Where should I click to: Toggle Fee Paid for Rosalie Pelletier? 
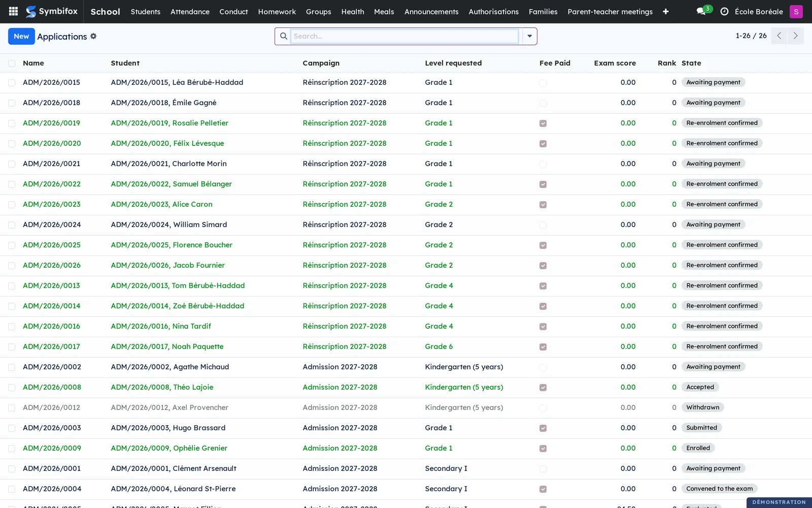click(x=543, y=123)
